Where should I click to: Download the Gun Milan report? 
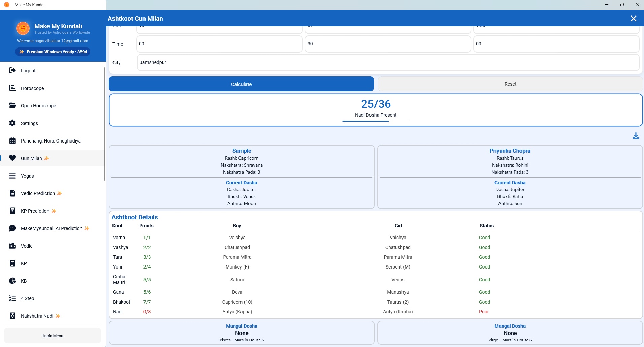[x=636, y=136]
